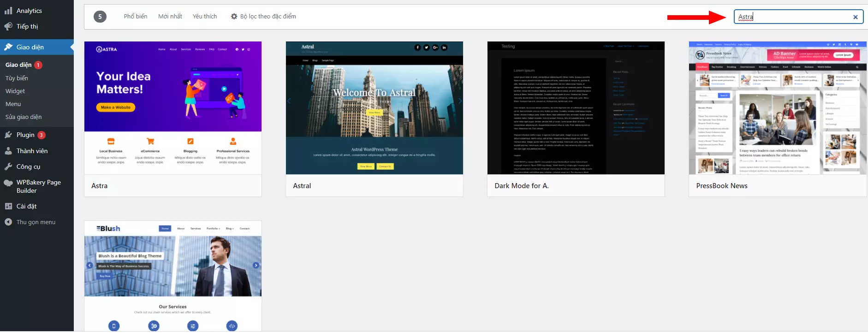
Task: Switch to the Yêu thích tab
Action: [205, 16]
